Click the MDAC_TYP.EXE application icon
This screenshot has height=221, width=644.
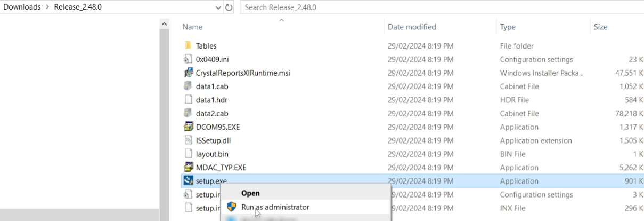[x=187, y=168]
